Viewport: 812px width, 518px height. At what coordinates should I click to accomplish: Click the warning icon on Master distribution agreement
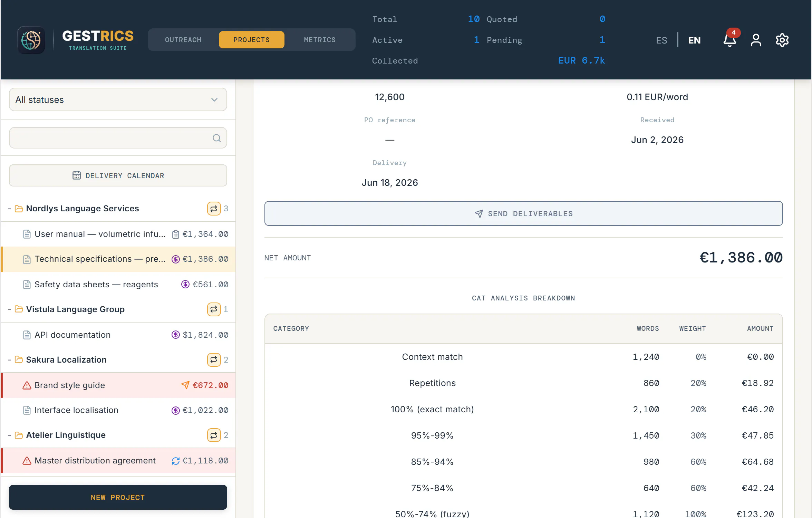tap(27, 461)
